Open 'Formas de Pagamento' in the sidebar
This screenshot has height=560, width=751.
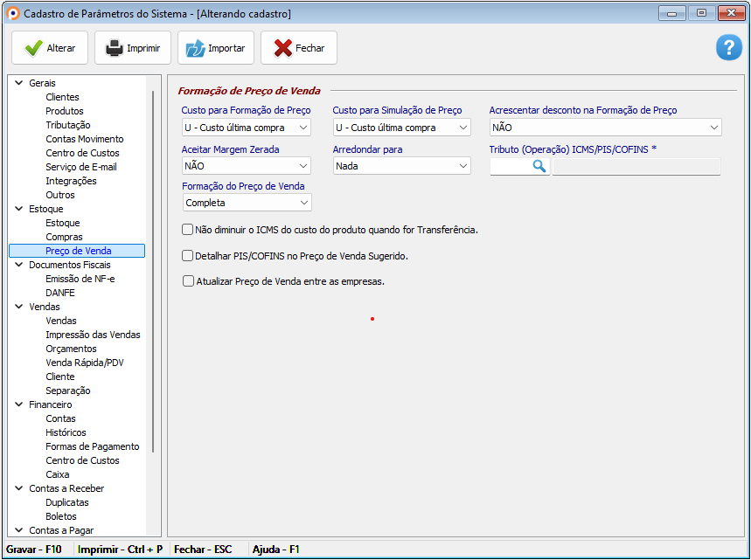[x=92, y=446]
